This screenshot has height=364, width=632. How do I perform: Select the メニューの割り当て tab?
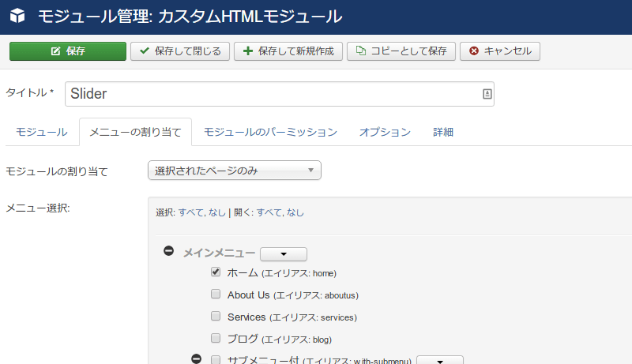pyautogui.click(x=135, y=132)
